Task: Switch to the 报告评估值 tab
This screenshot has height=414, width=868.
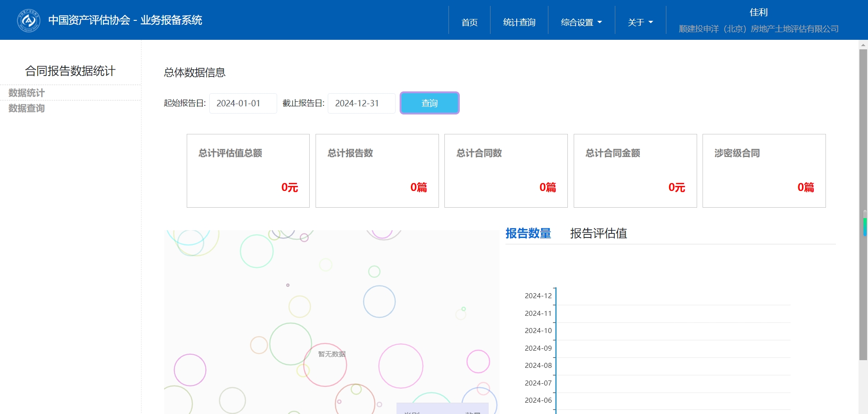Action: point(598,233)
